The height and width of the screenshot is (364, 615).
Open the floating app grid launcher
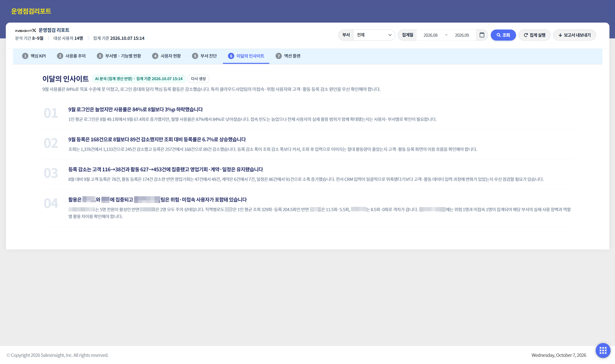point(603,351)
